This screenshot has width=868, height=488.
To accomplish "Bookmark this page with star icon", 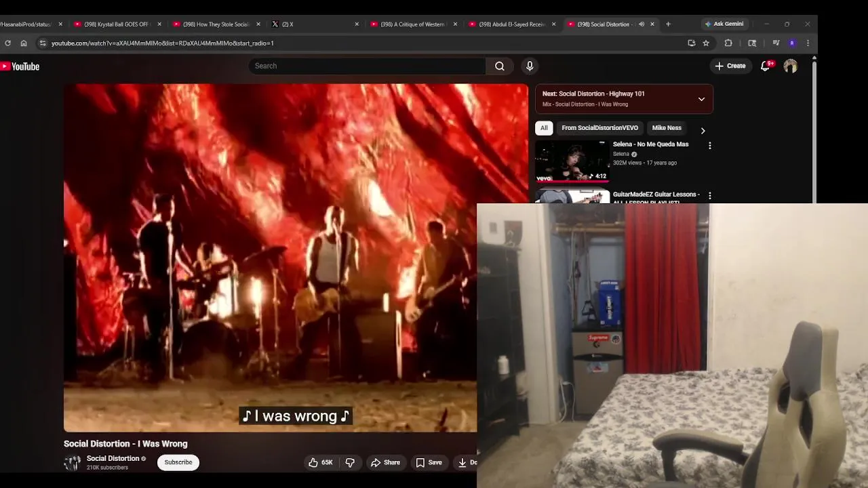I will coord(706,43).
